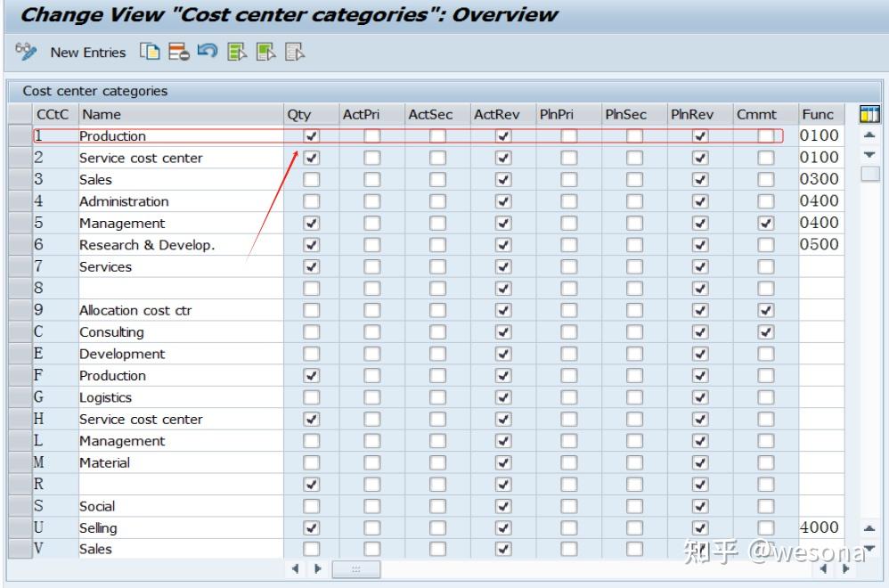Uncheck Qty for Service cost center row 2

(311, 158)
